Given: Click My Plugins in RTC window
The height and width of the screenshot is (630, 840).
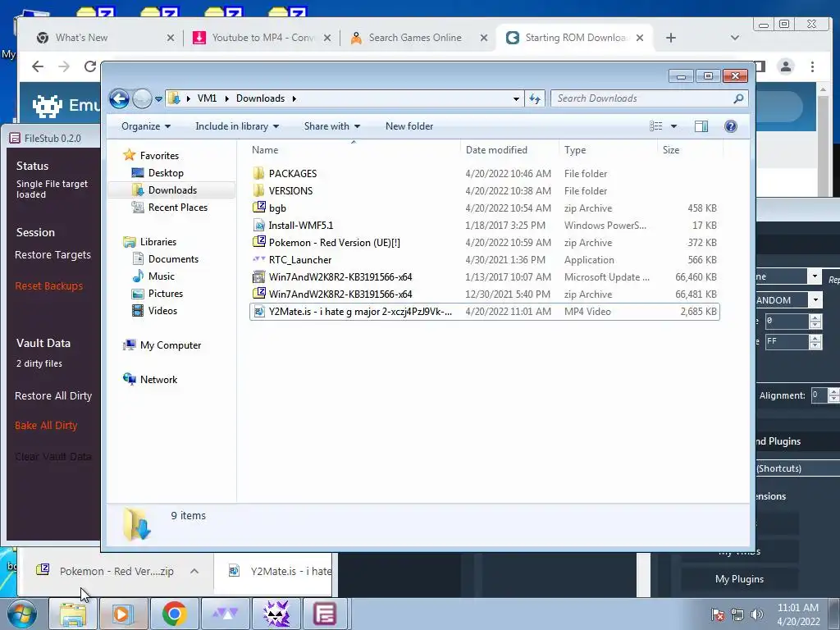Looking at the screenshot, I should [x=739, y=579].
